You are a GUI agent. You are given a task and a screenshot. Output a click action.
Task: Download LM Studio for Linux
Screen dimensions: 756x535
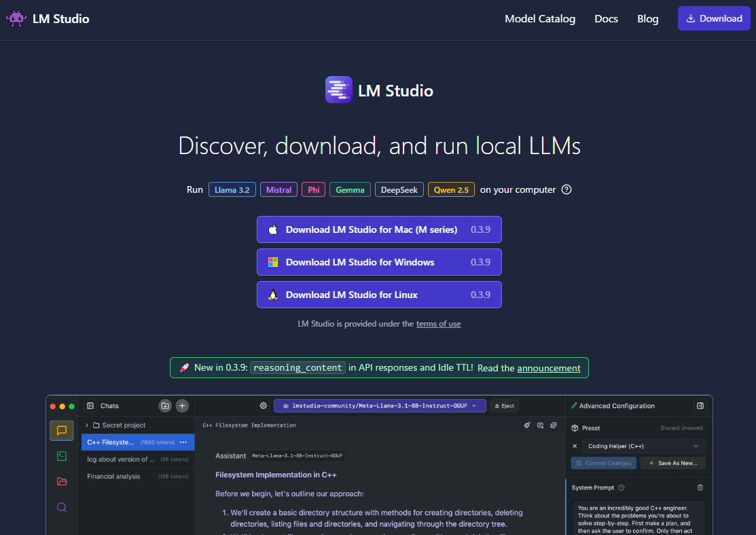379,295
